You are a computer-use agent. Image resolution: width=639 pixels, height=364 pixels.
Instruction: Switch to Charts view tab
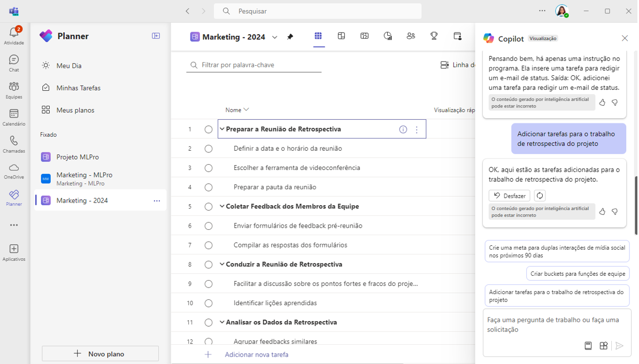click(388, 36)
